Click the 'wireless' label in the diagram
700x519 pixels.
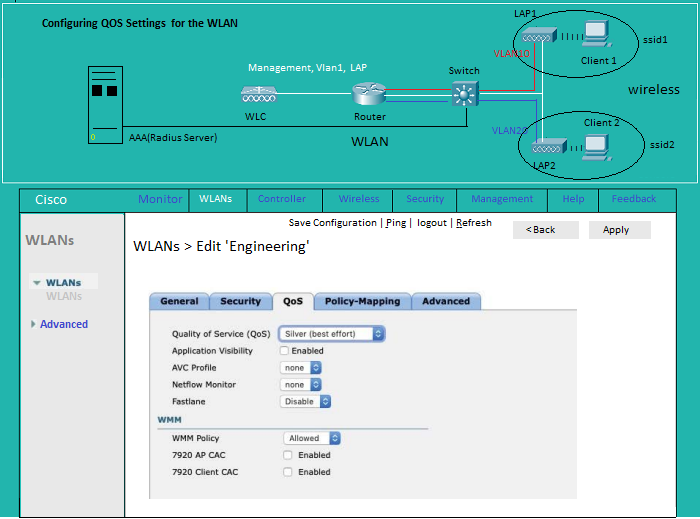[654, 90]
